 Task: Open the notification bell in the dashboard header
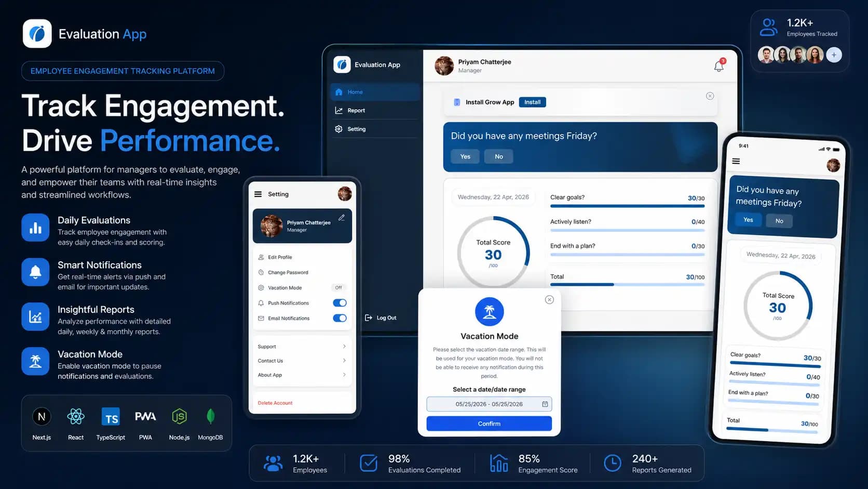click(719, 65)
